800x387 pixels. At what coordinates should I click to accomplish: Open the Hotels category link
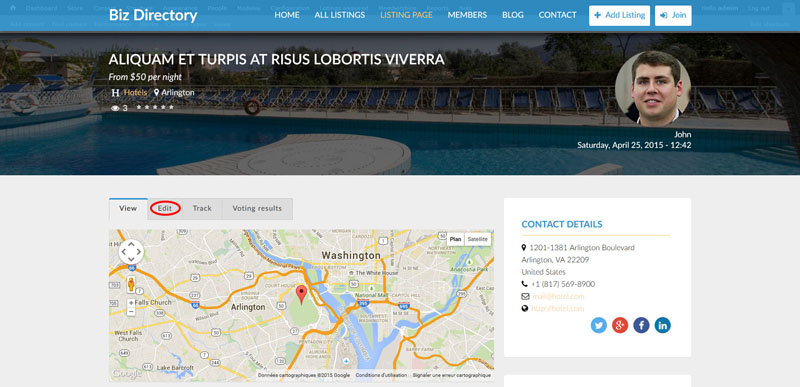[x=135, y=93]
